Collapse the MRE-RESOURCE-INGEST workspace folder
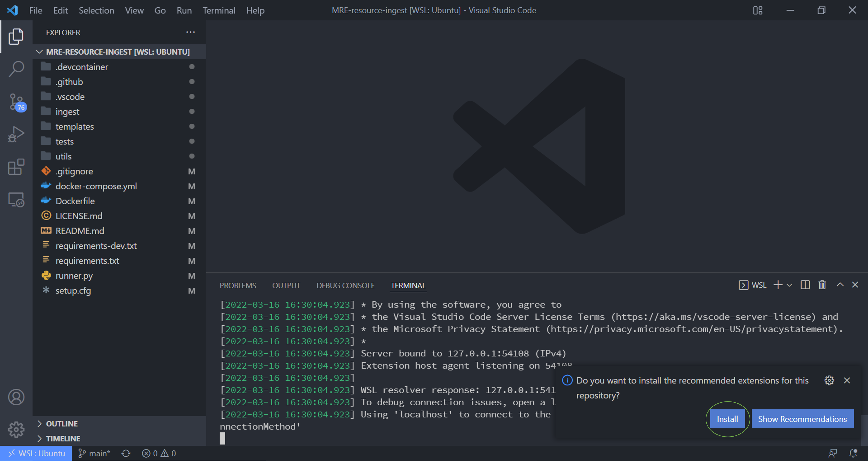868x461 pixels. [x=119, y=52]
